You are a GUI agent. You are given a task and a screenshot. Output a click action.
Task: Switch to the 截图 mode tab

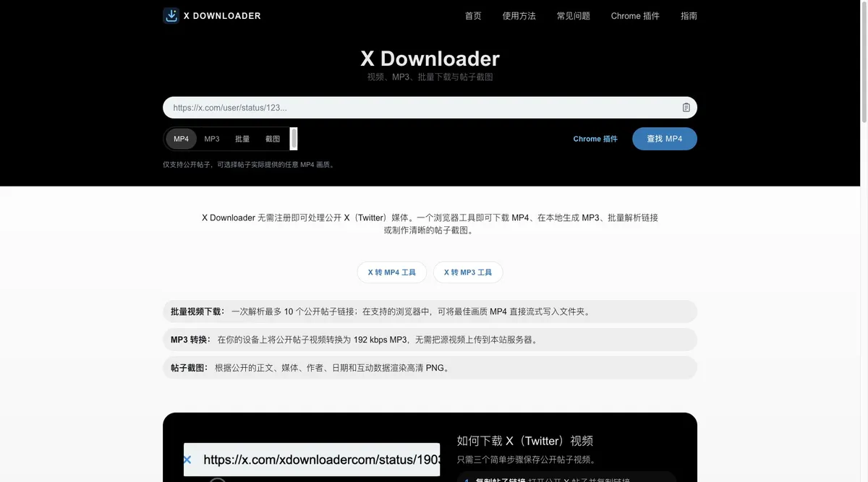(x=273, y=139)
